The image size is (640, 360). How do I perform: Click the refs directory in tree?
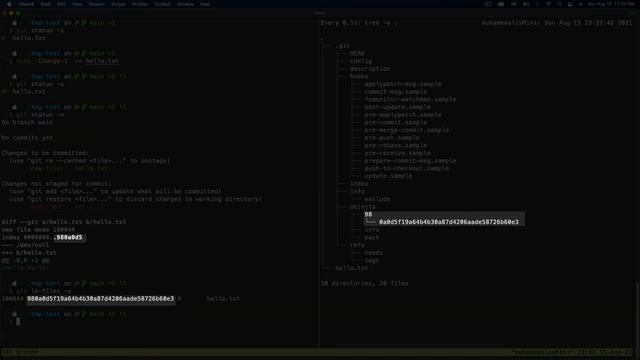pyautogui.click(x=357, y=245)
